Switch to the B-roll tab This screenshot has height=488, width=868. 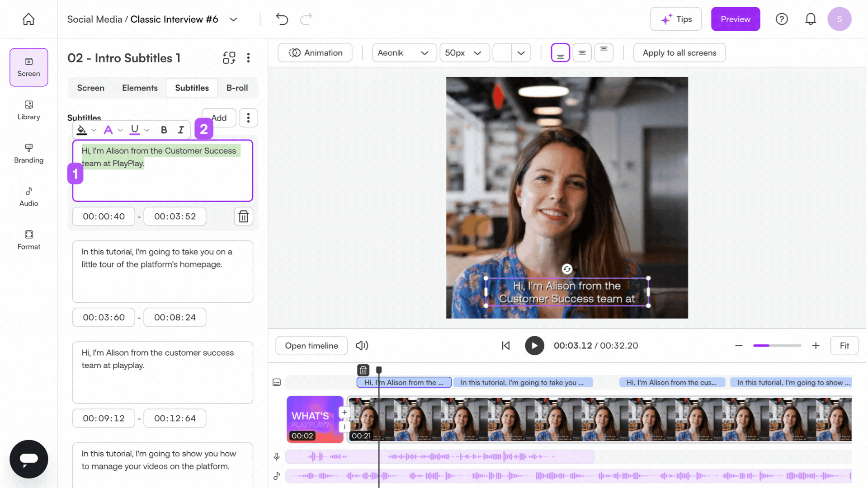(237, 88)
